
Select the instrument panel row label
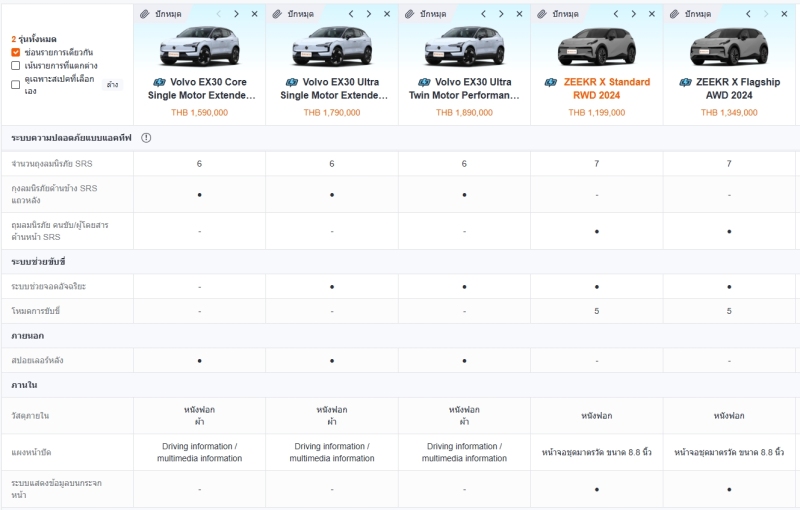coord(31,452)
